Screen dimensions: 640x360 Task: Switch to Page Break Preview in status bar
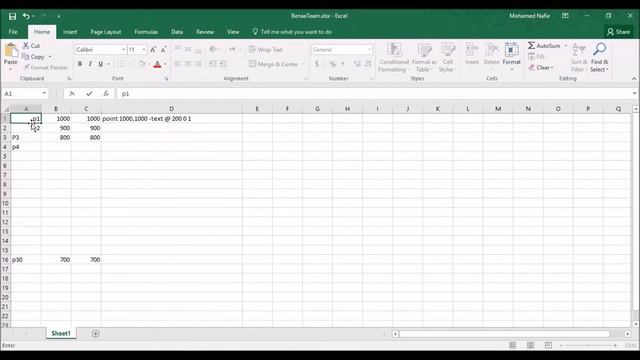click(548, 345)
